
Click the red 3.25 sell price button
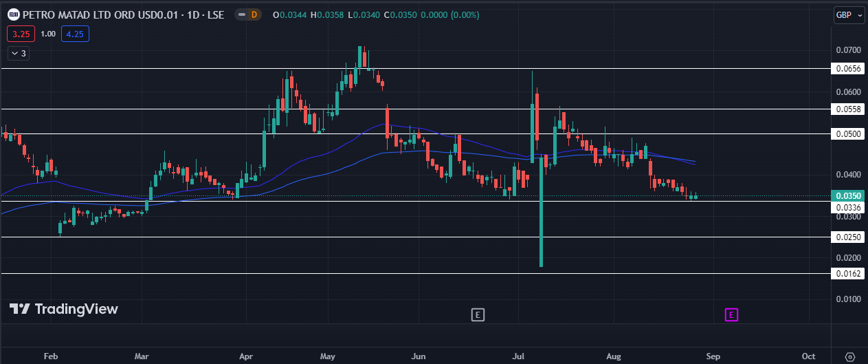click(x=21, y=33)
